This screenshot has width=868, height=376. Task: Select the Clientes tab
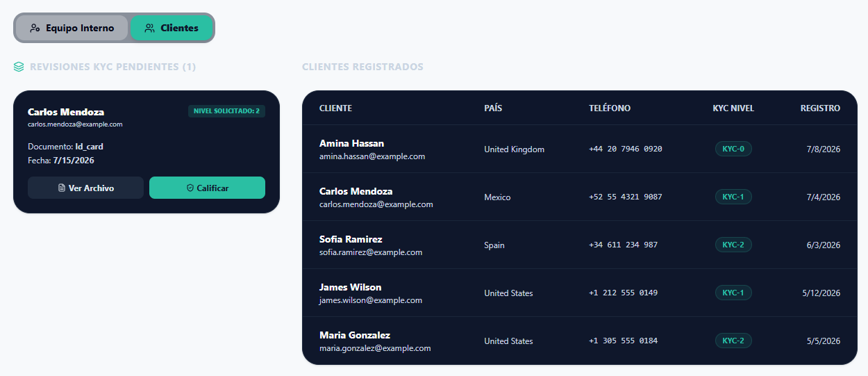tap(172, 28)
